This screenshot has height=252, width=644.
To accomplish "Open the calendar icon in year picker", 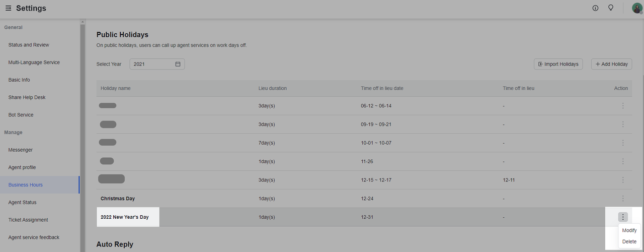I will coord(178,64).
